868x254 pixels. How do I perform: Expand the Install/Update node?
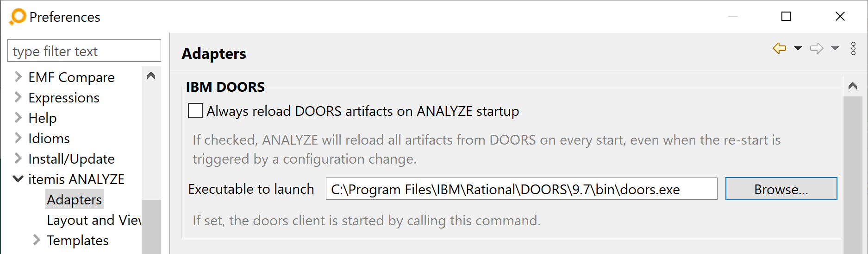[x=18, y=158]
